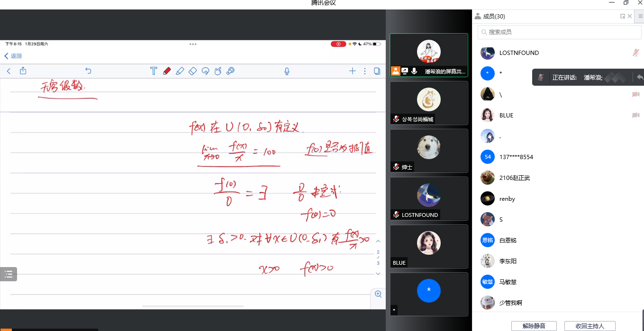
Task: Mute participant LOSTNFOUND's microphone
Action: coord(636,53)
